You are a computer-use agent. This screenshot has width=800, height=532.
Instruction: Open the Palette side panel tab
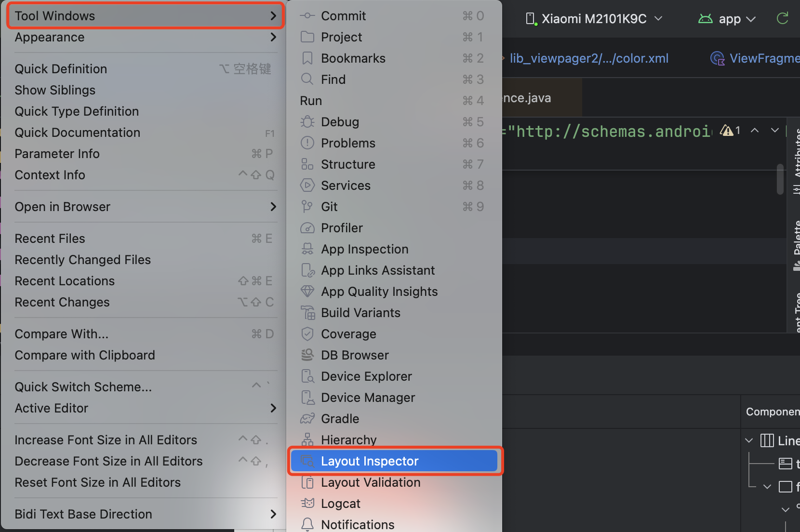point(796,246)
